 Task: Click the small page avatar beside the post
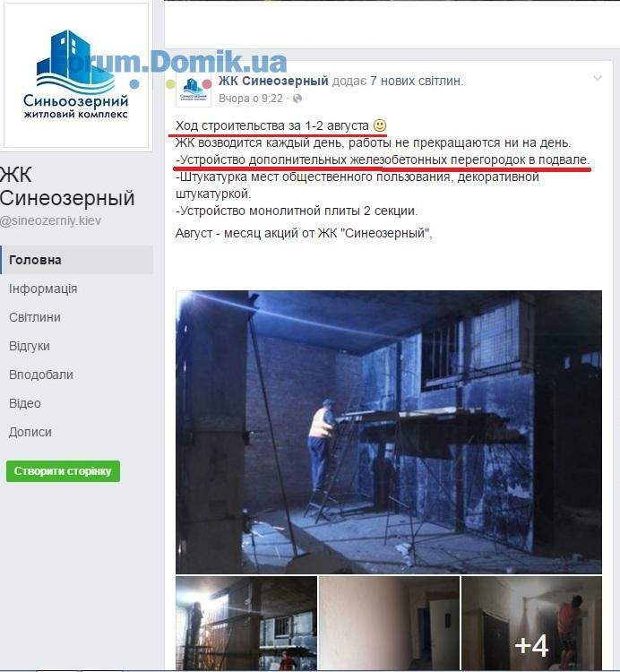[x=194, y=90]
